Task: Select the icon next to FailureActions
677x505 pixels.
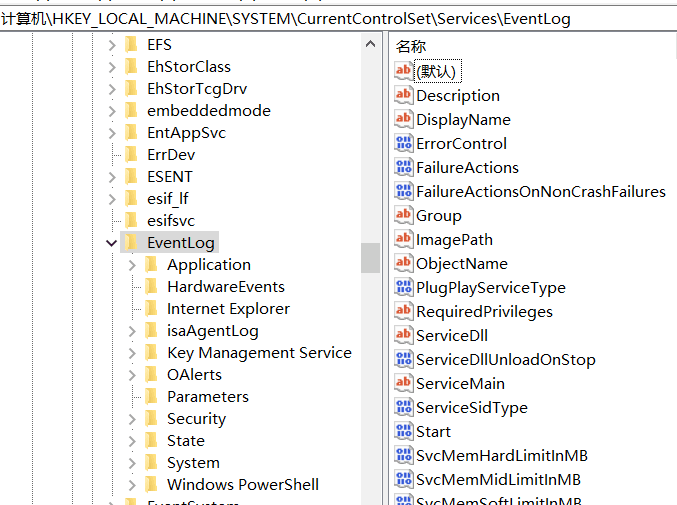Action: (403, 167)
